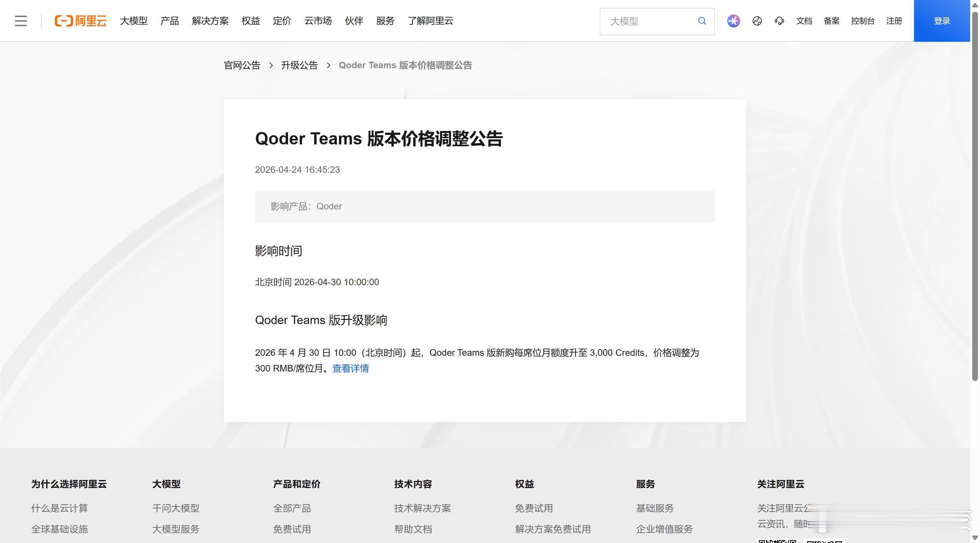Click the search magnifier icon
This screenshot has height=543, width=980.
tap(702, 21)
